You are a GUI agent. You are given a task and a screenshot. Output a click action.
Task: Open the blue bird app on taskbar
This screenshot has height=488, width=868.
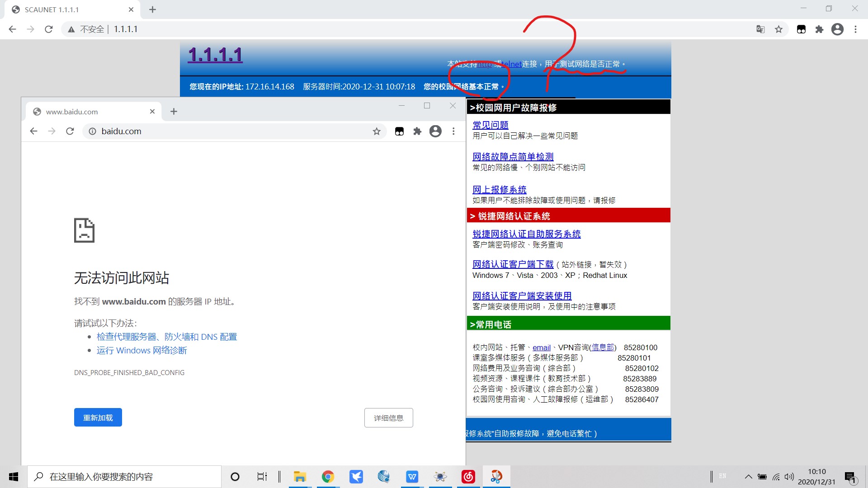[x=356, y=477]
